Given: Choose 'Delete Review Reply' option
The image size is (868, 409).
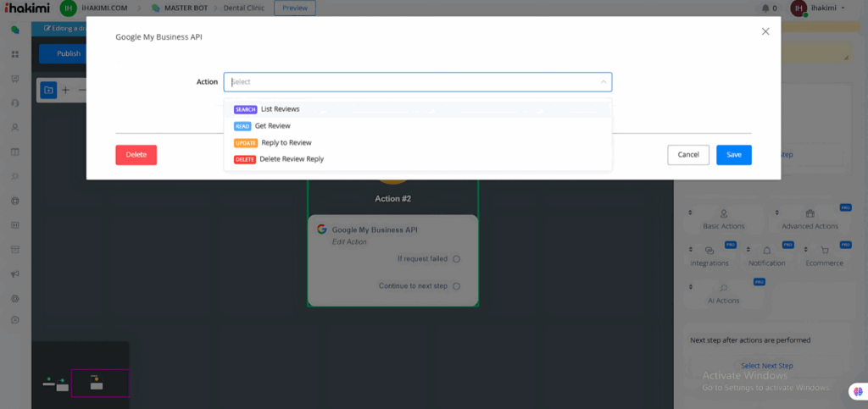Looking at the screenshot, I should click(x=291, y=159).
